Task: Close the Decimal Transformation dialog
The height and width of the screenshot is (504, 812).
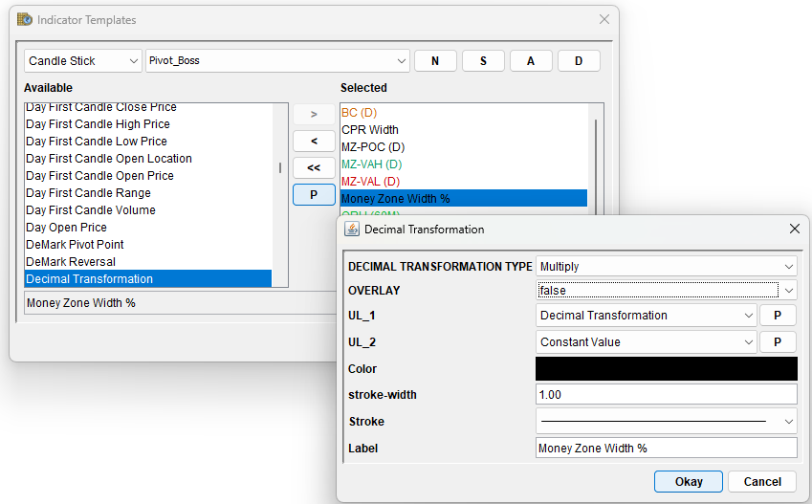Action: pos(794,230)
